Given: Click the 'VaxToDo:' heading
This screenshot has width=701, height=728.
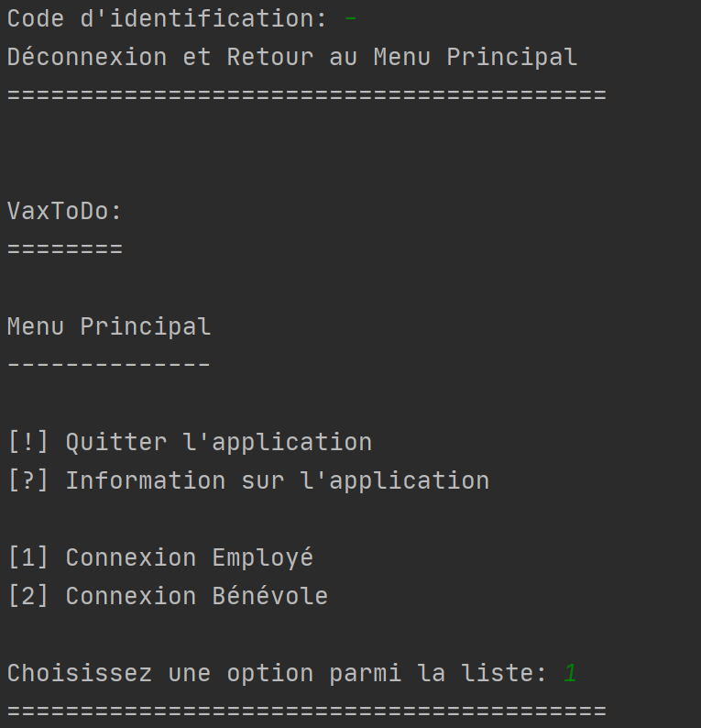Looking at the screenshot, I should pos(64,211).
